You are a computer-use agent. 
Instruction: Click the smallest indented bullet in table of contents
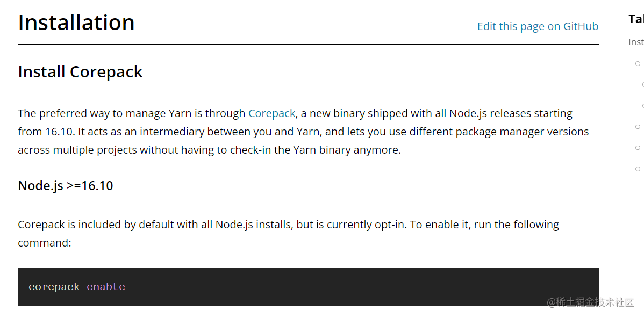642,84
